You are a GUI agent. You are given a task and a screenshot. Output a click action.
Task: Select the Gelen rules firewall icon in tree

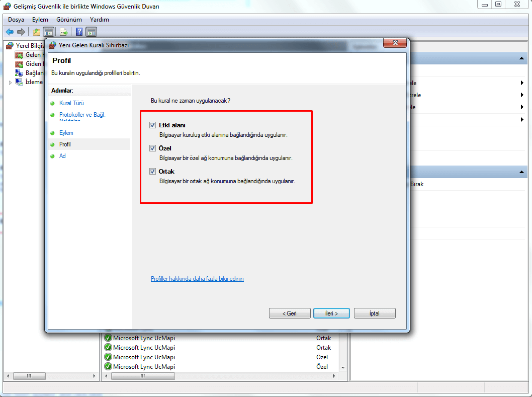tap(19, 55)
